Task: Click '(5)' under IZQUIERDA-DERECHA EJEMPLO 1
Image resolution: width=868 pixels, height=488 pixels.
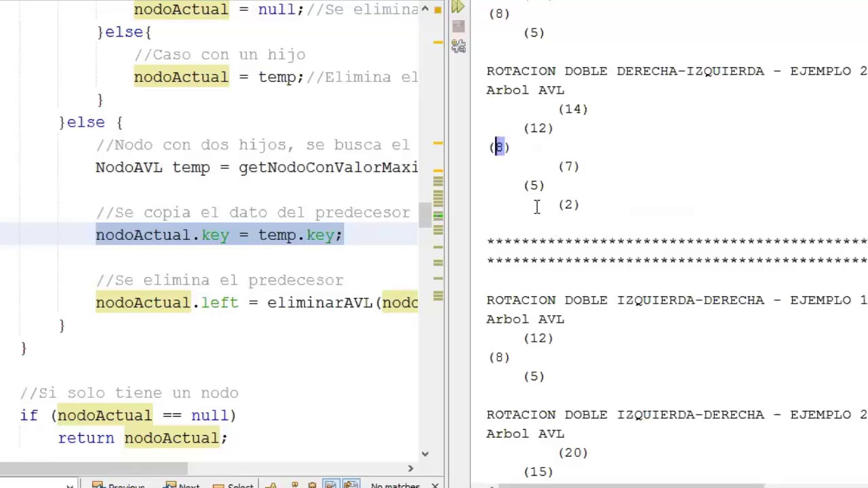Action: pyautogui.click(x=534, y=376)
